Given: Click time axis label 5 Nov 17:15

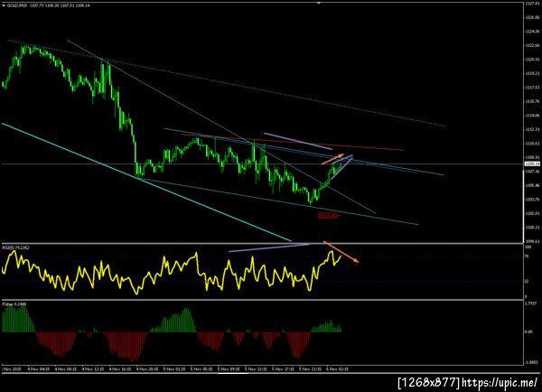Looking at the screenshot, I should (x=283, y=369).
